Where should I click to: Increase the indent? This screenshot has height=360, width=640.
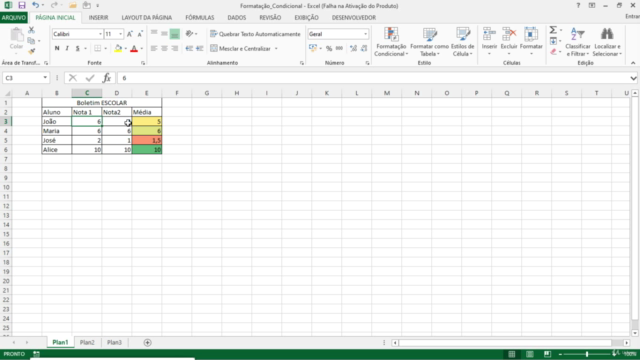[x=200, y=48]
